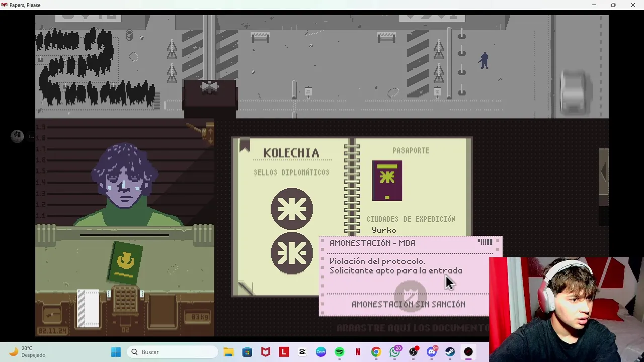Open Steam from the taskbar
This screenshot has height=362, width=644.
[x=450, y=352]
